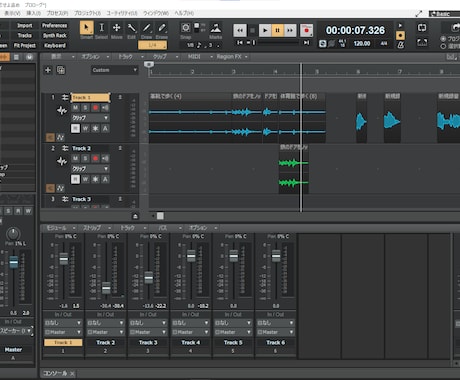The image size is (460, 380).
Task: Open the Help menu in menu bar
Action: [184, 13]
